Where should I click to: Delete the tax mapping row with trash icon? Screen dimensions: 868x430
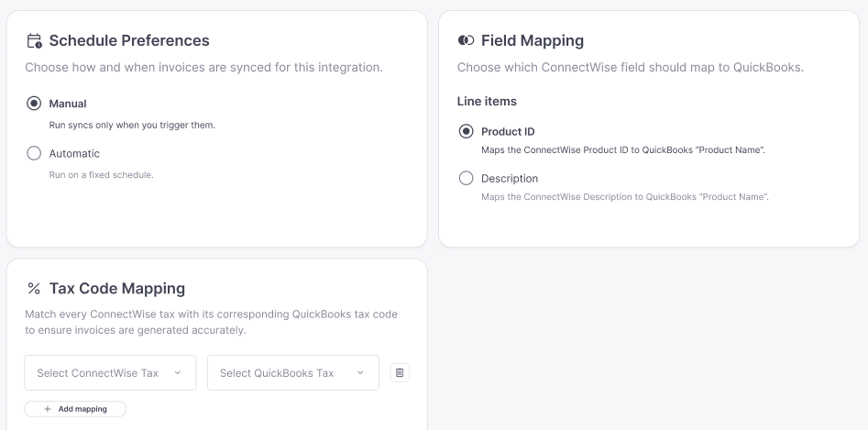click(x=400, y=372)
